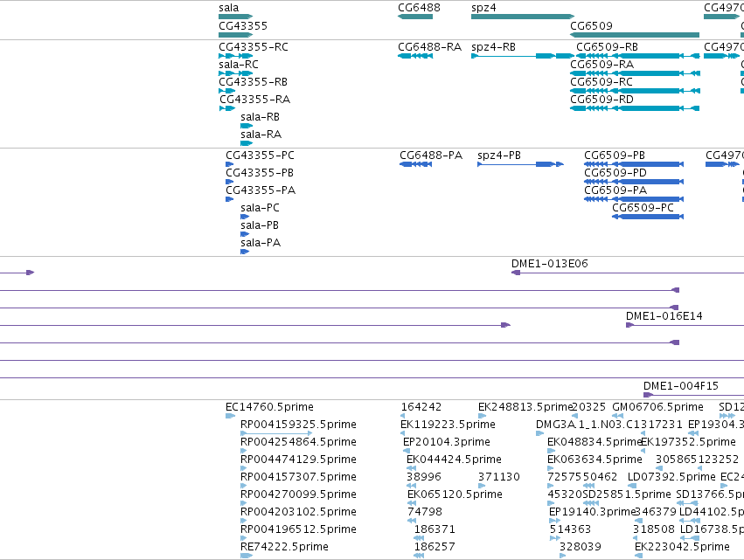Select the sala gene feature bar
This screenshot has height=560, width=744.
pyautogui.click(x=235, y=17)
